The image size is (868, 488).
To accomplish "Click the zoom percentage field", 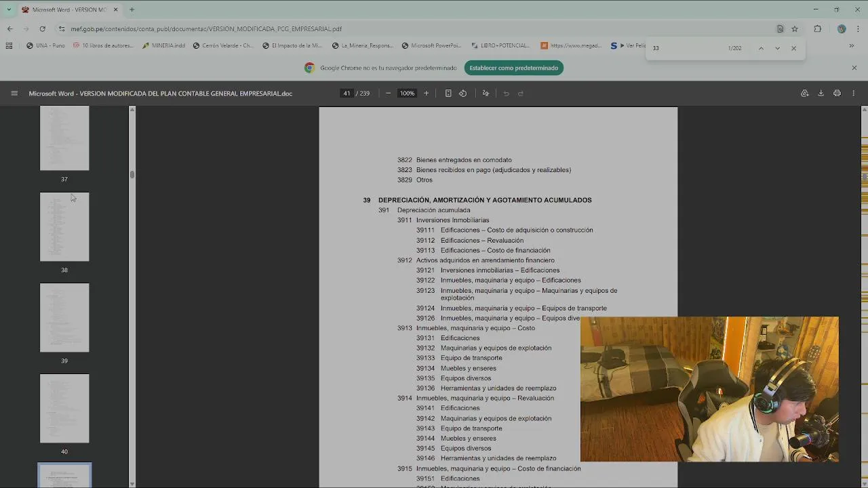I will coord(407,94).
